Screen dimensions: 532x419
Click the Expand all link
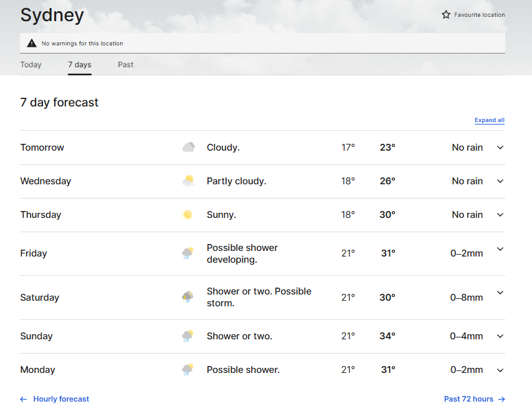489,120
